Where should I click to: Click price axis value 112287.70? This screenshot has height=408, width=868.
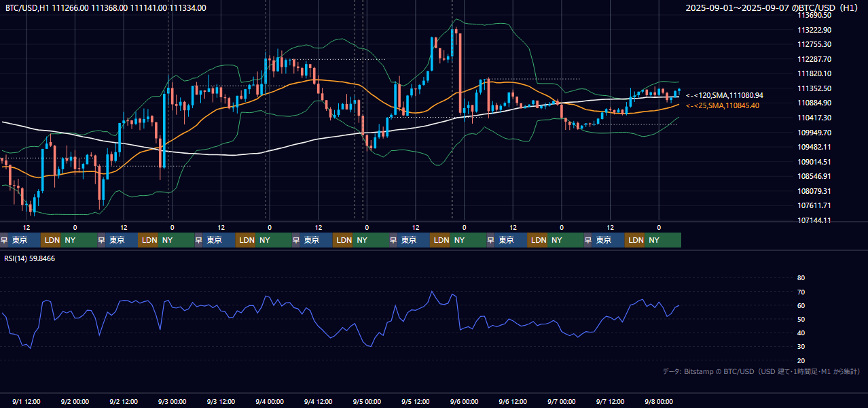[814, 59]
